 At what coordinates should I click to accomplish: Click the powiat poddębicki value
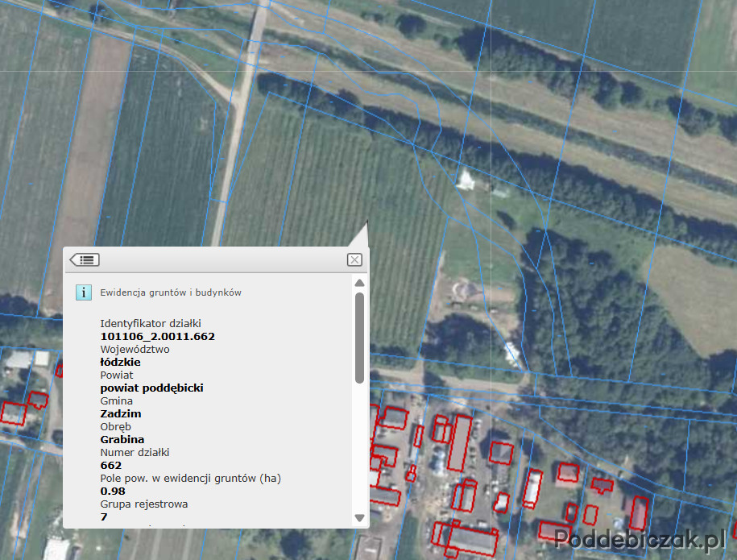(151, 388)
